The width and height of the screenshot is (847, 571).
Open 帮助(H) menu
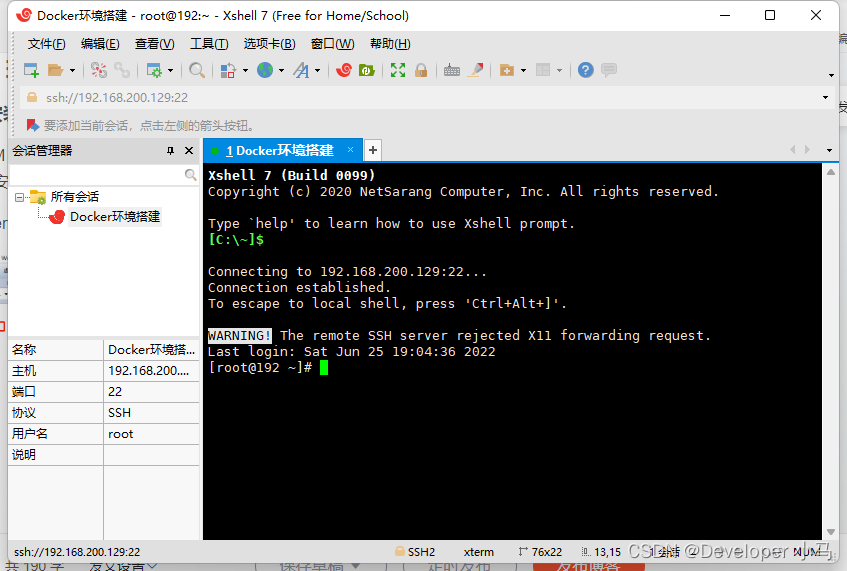click(390, 44)
